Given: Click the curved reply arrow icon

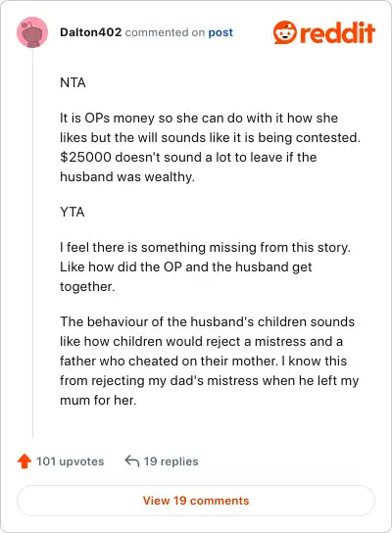Looking at the screenshot, I should (x=132, y=461).
